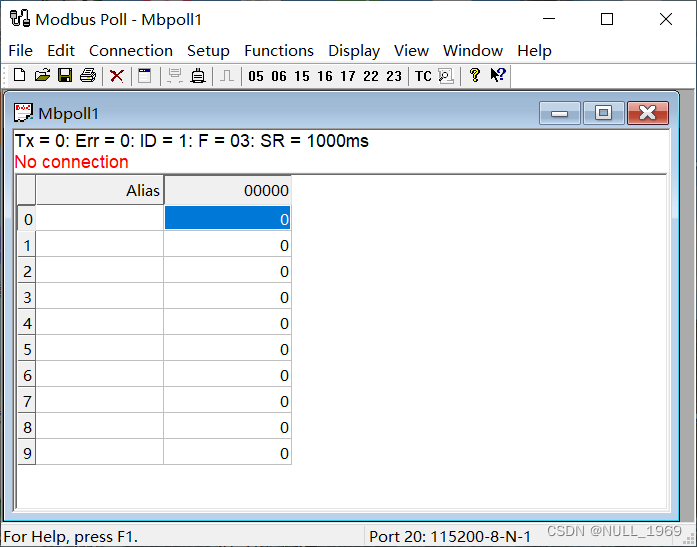Image resolution: width=697 pixels, height=547 pixels.
Task: Open the communication traffic monitor icon
Action: [x=446, y=76]
